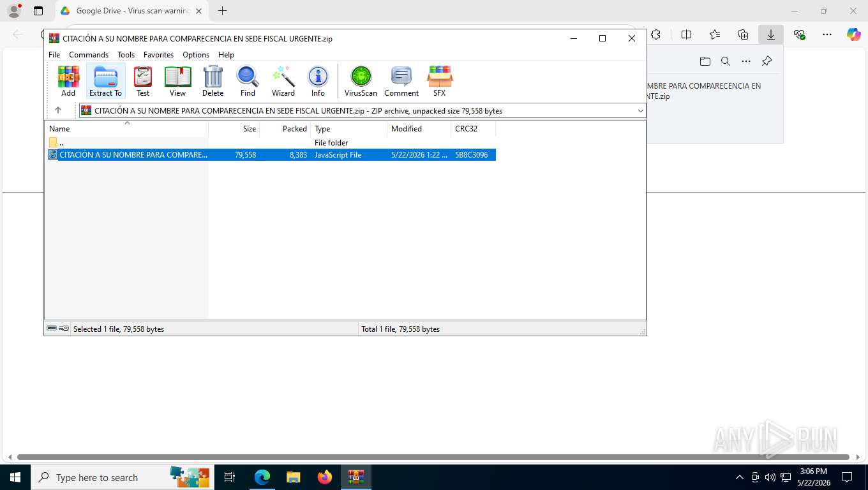Open the Favorites menu

tap(158, 55)
